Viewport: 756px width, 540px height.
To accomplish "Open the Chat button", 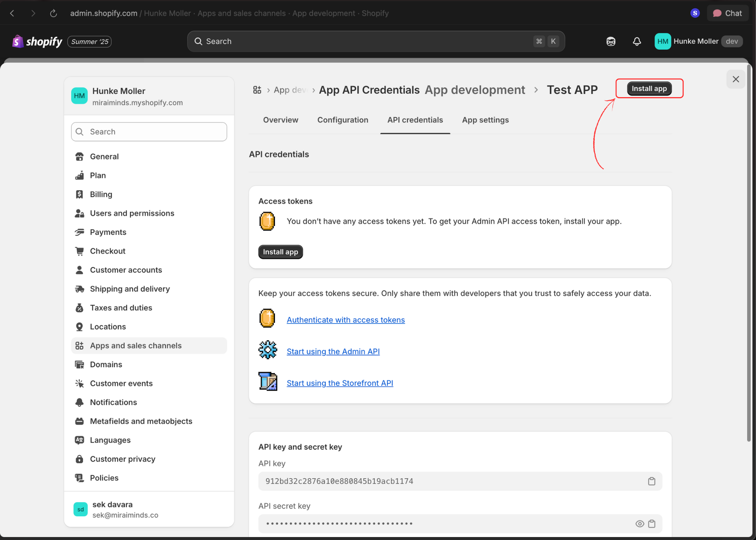I will coord(728,13).
